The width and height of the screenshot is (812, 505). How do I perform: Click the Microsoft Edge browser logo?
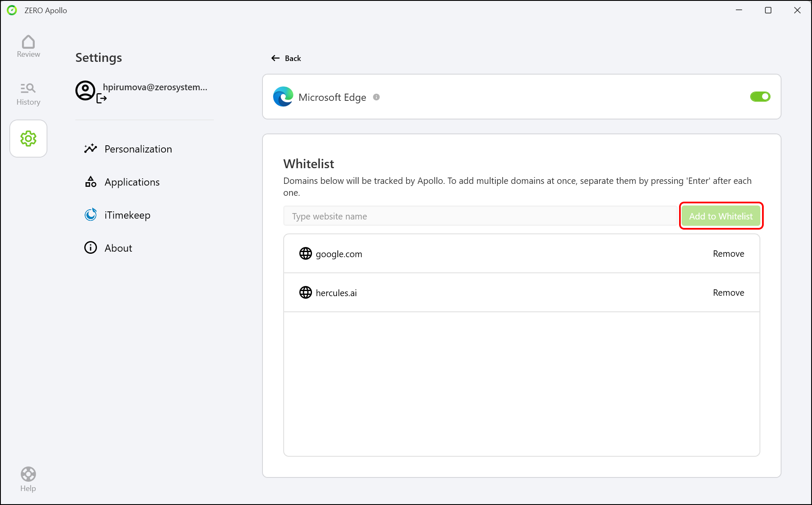[x=283, y=97]
